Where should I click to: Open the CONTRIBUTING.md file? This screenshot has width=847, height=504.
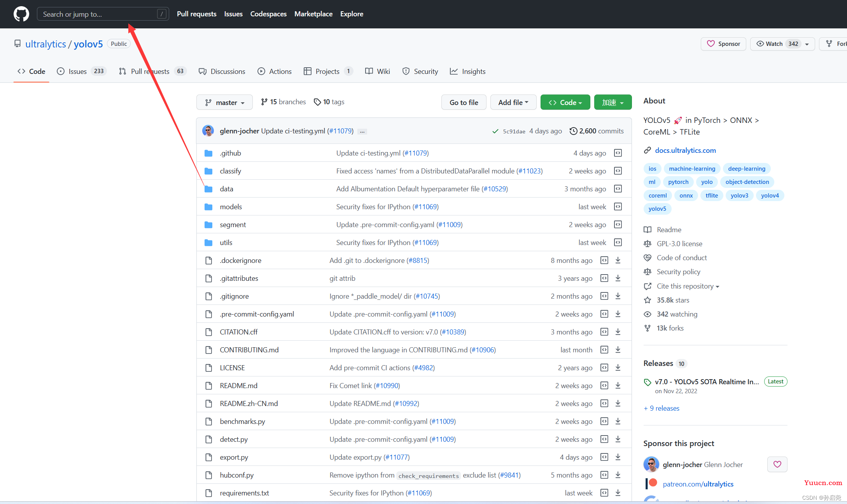tap(249, 350)
